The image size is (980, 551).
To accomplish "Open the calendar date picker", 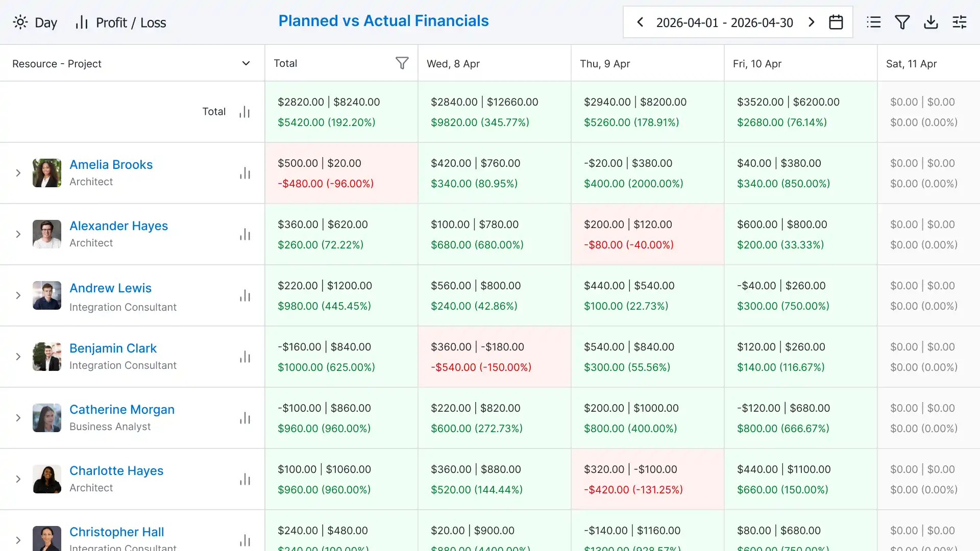I will click(836, 22).
